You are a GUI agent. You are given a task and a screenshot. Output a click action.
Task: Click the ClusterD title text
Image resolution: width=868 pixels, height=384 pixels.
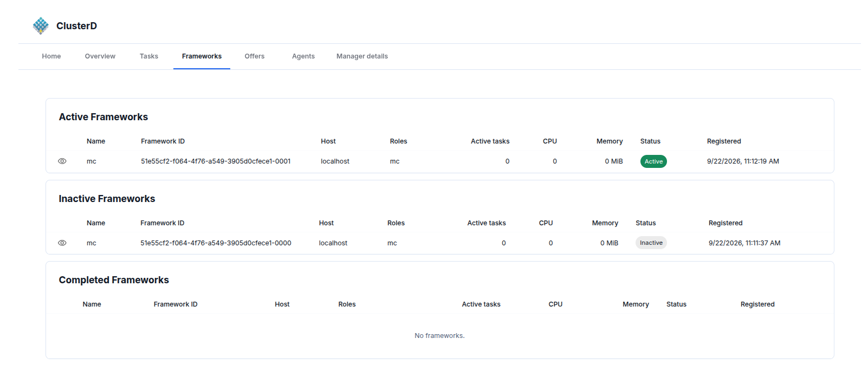point(76,26)
